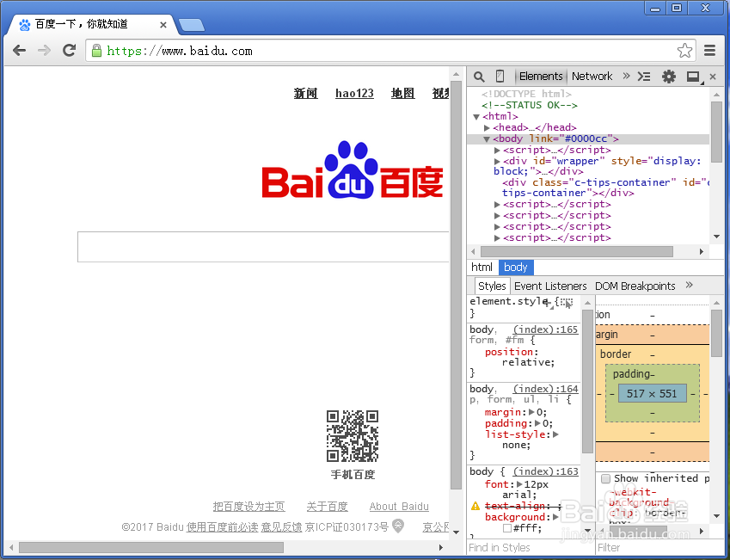Open a new browser tab
Image resolution: width=730 pixels, height=560 pixels.
click(x=192, y=25)
